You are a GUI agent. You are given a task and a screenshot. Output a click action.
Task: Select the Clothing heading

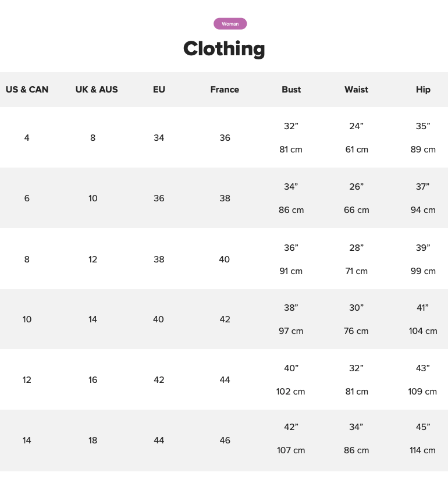pos(224,48)
